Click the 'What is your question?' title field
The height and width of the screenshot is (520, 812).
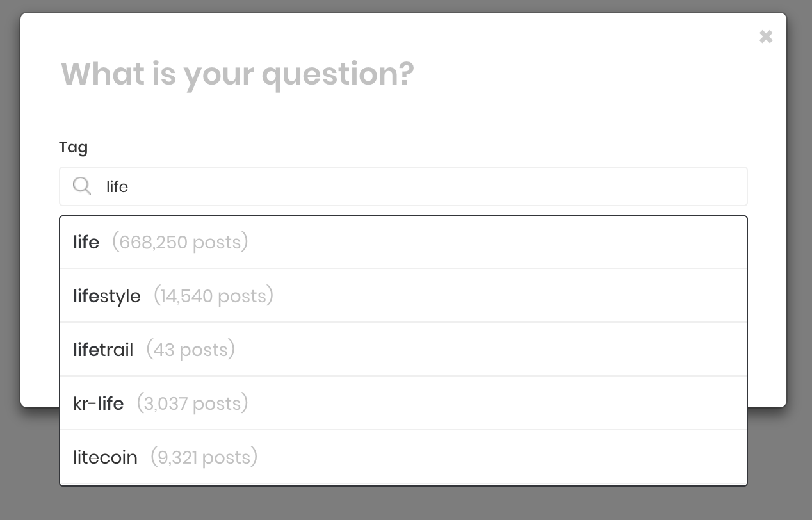tap(238, 74)
